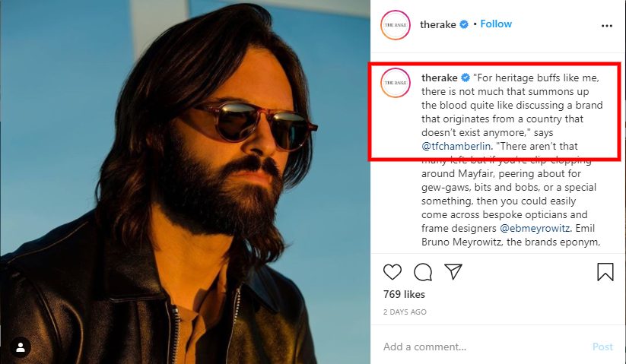View the 769 likes list
Image resolution: width=626 pixels, height=364 pixels.
point(404,294)
